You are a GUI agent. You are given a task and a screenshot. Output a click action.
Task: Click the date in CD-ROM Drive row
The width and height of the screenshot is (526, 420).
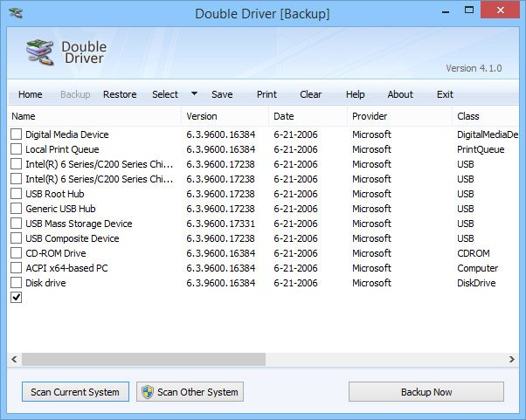point(295,253)
